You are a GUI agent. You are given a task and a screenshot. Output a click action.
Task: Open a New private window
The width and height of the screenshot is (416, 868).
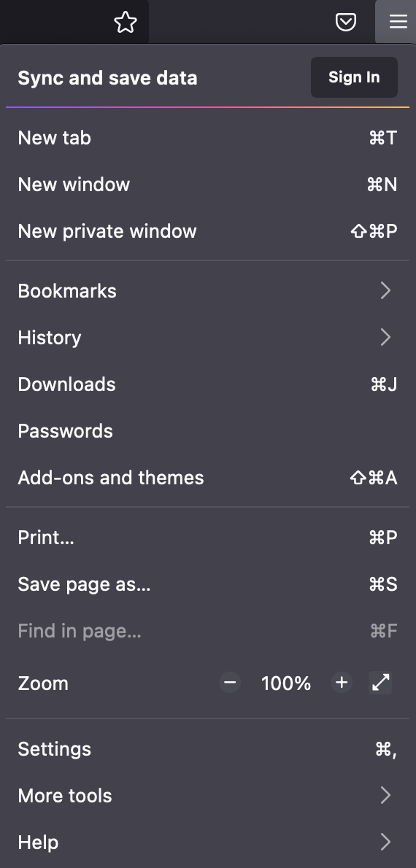[208, 230]
